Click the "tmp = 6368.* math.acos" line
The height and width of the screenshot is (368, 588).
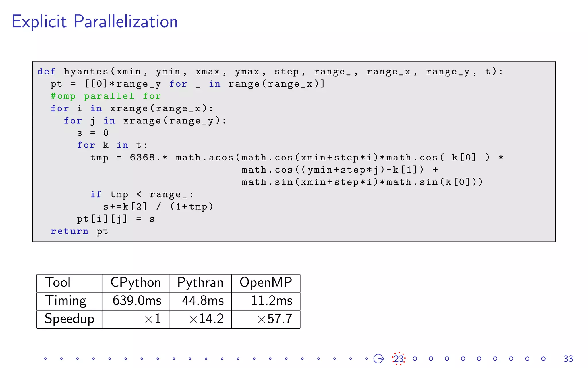pos(297,158)
